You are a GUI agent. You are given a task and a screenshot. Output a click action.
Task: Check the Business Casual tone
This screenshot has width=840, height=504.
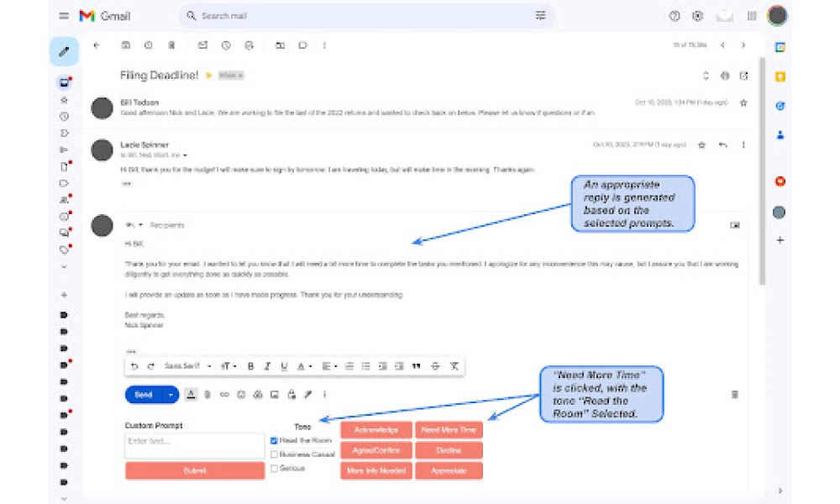click(x=274, y=454)
